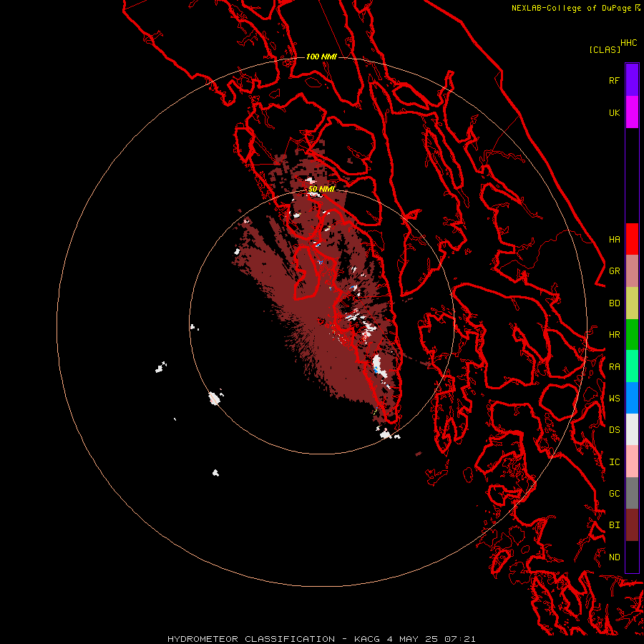This screenshot has width=644, height=644.
Task: Click the BI legend label
Action: (x=614, y=525)
